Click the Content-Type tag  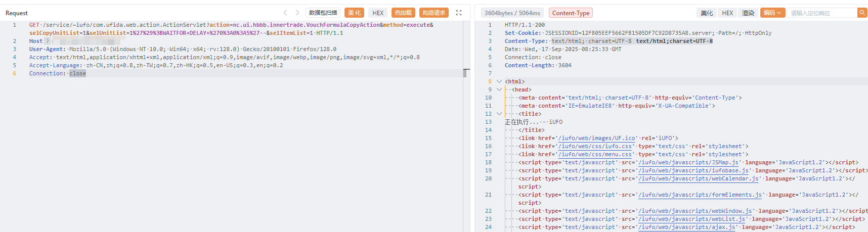[x=571, y=13]
